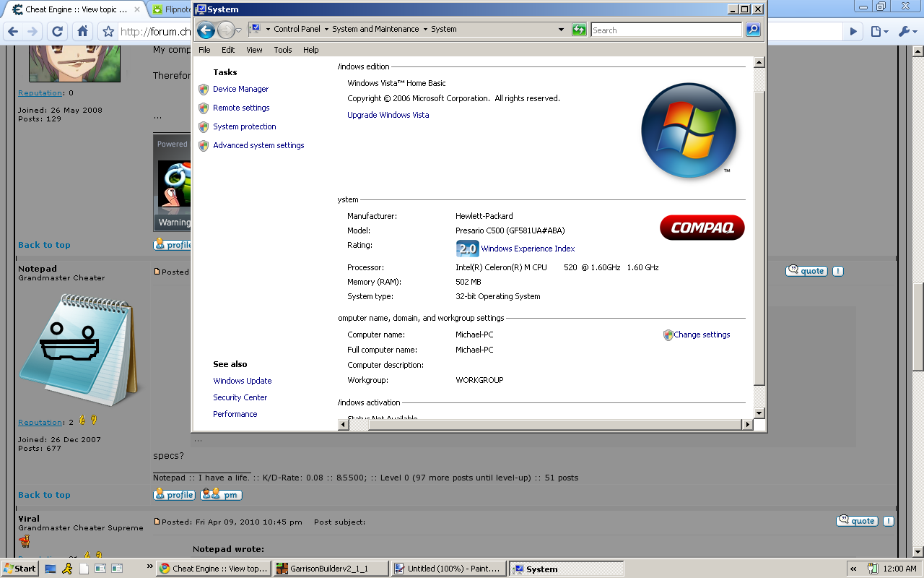Viewport: 924px width, 578px height.
Task: Click the magnifier icon next to Search box
Action: click(753, 30)
